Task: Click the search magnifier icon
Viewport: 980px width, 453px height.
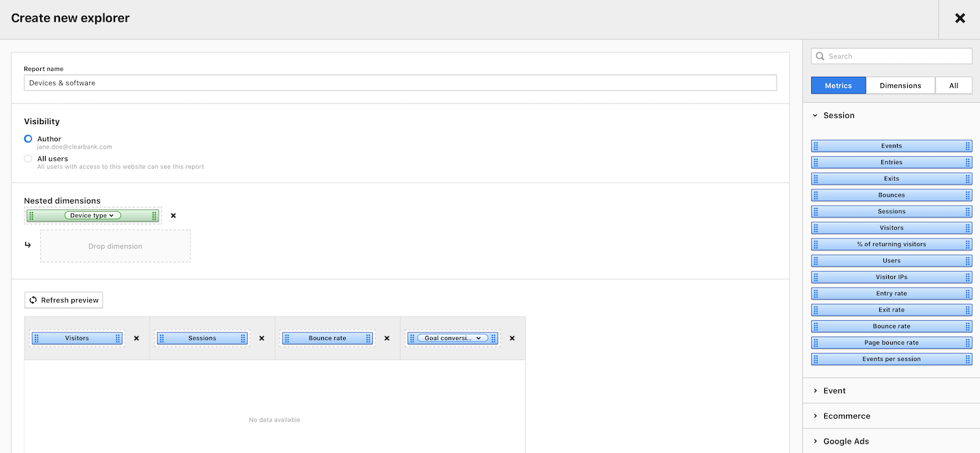Action: pos(820,57)
